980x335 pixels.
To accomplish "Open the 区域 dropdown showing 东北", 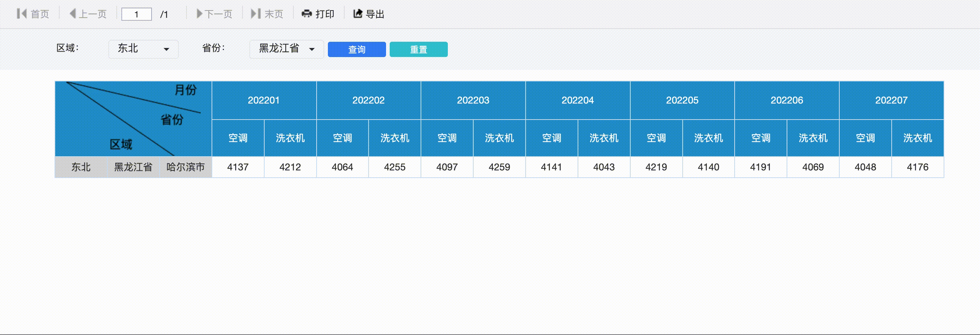I will (144, 49).
